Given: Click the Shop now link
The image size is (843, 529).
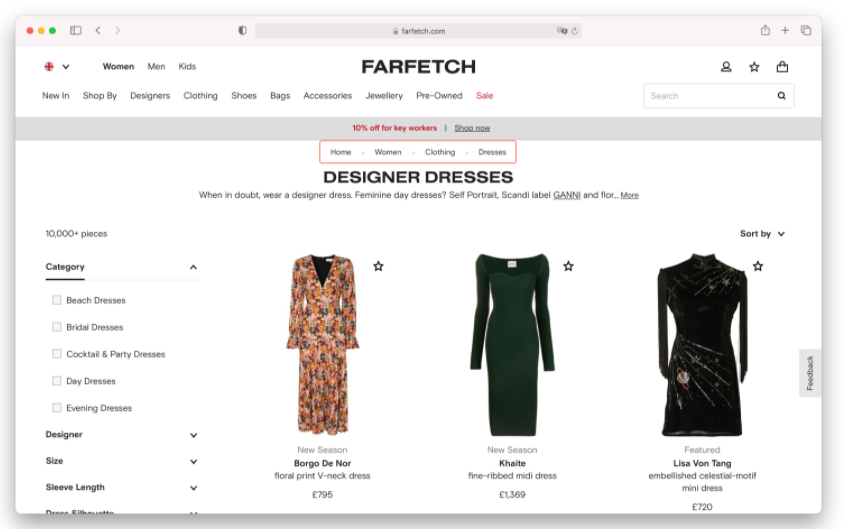Looking at the screenshot, I should [x=472, y=128].
